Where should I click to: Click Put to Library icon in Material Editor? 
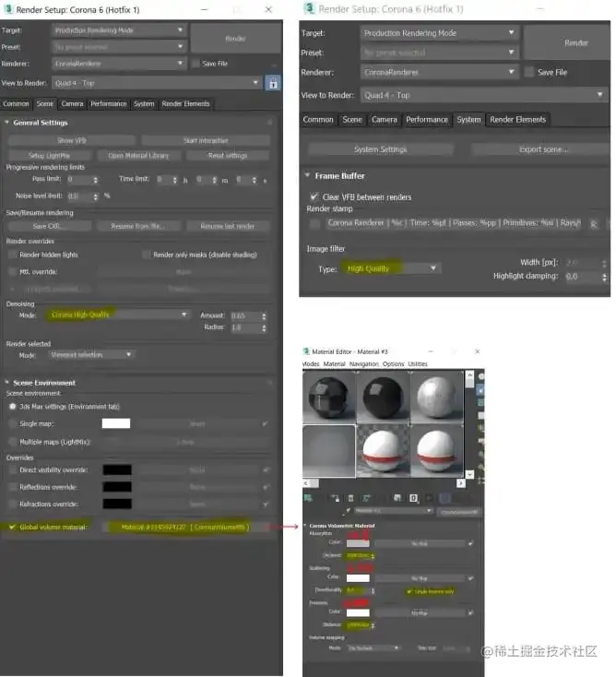397,498
